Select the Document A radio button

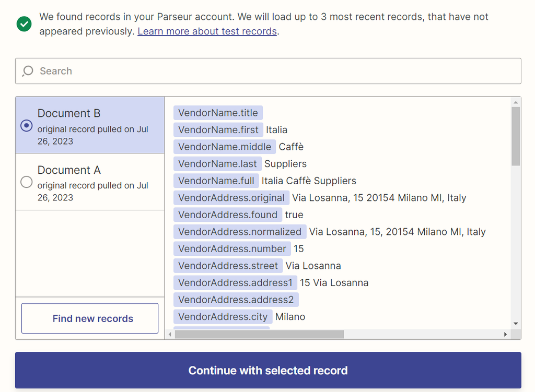pyautogui.click(x=26, y=182)
